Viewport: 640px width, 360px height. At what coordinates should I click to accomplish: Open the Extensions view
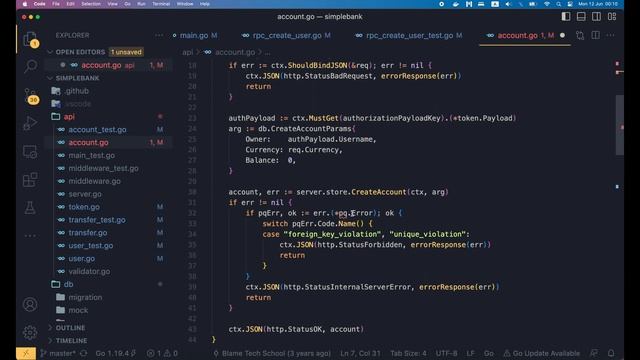pyautogui.click(x=30, y=180)
